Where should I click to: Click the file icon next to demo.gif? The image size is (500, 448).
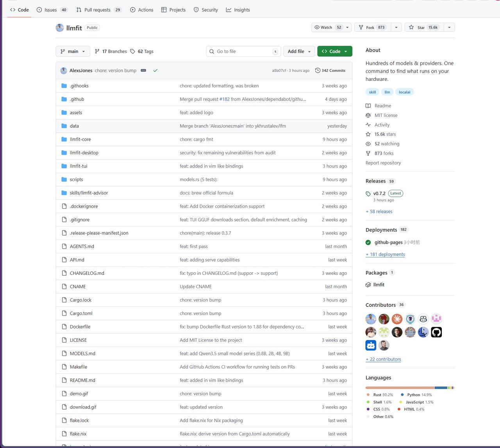[64, 394]
